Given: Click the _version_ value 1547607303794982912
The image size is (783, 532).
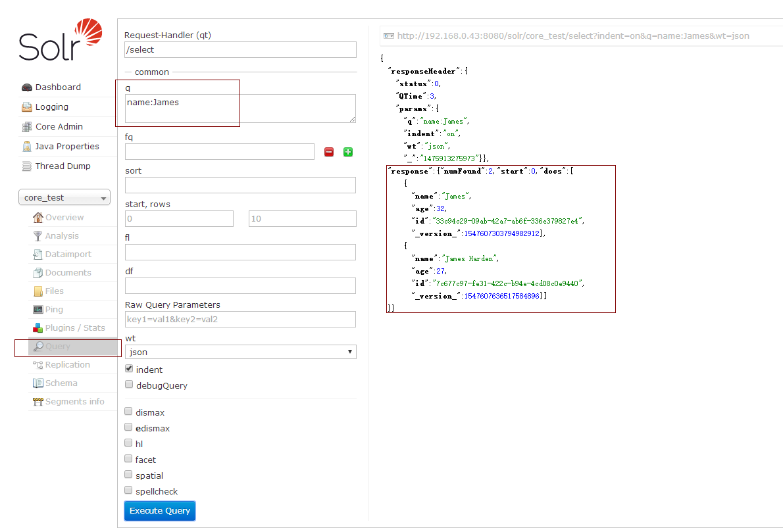Looking at the screenshot, I should coord(502,233).
